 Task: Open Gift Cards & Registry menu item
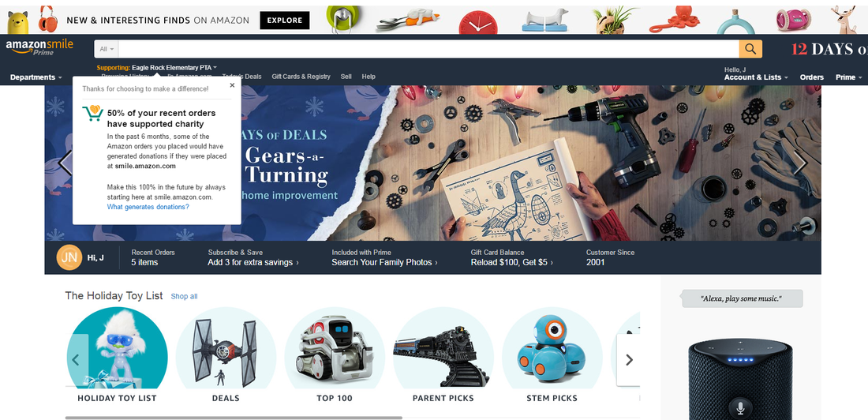[301, 77]
